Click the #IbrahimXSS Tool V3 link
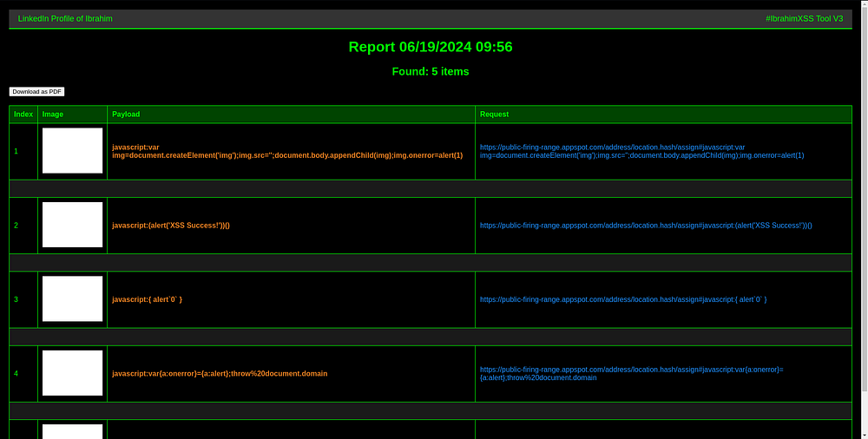This screenshot has height=439, width=868. tap(805, 18)
